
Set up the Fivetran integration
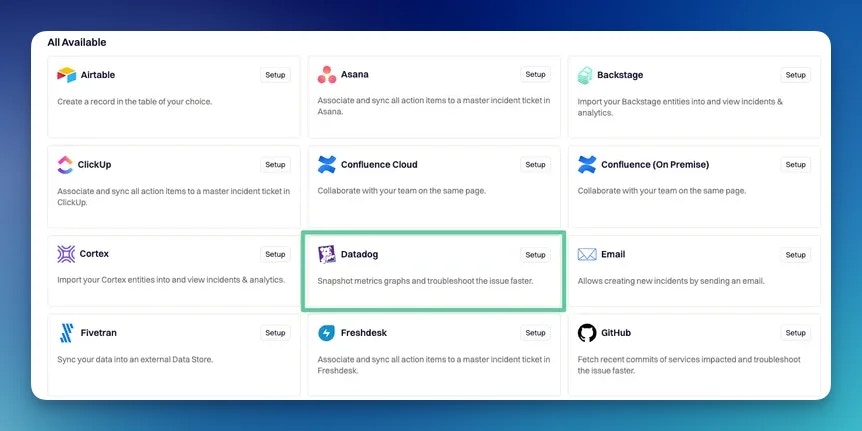pyautogui.click(x=275, y=333)
